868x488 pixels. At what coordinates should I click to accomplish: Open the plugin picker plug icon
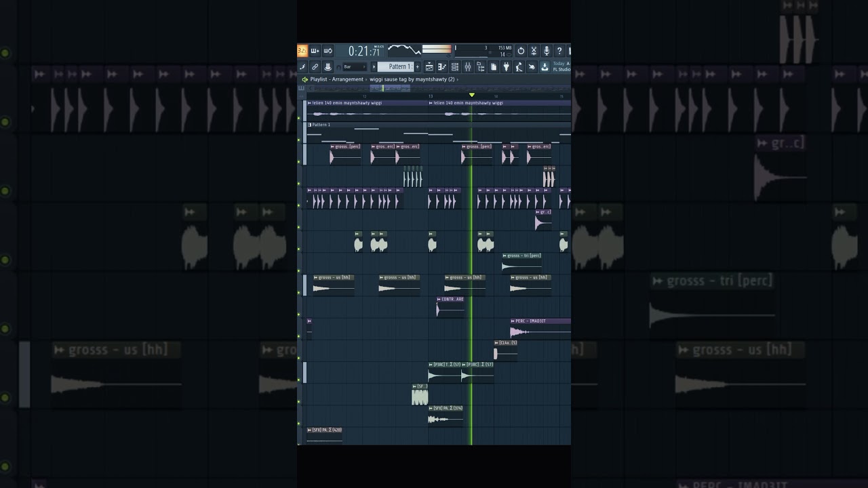tap(506, 66)
